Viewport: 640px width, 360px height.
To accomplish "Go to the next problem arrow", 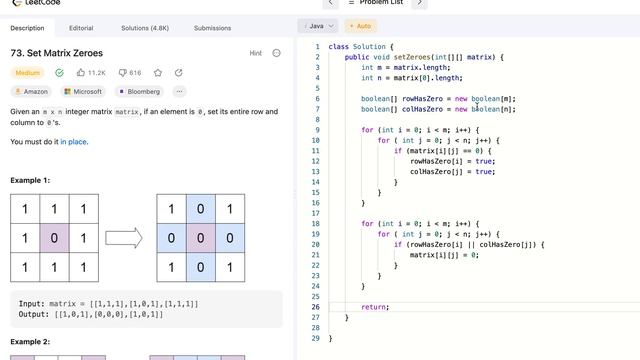I will [419, 3].
